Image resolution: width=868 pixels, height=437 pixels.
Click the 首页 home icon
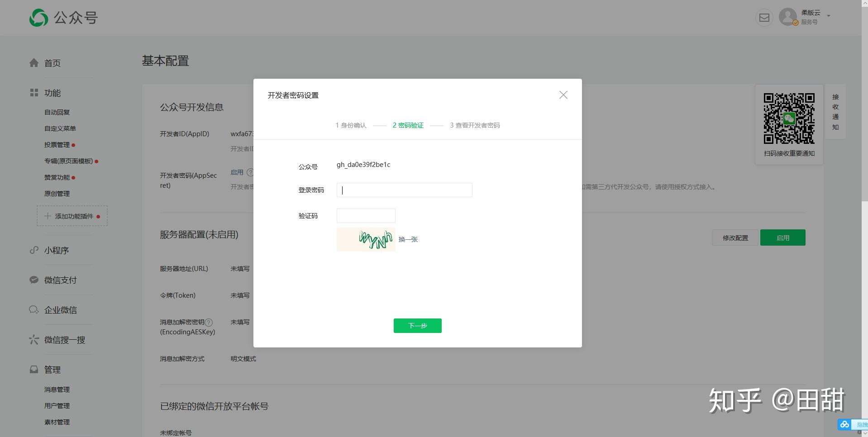tap(34, 63)
